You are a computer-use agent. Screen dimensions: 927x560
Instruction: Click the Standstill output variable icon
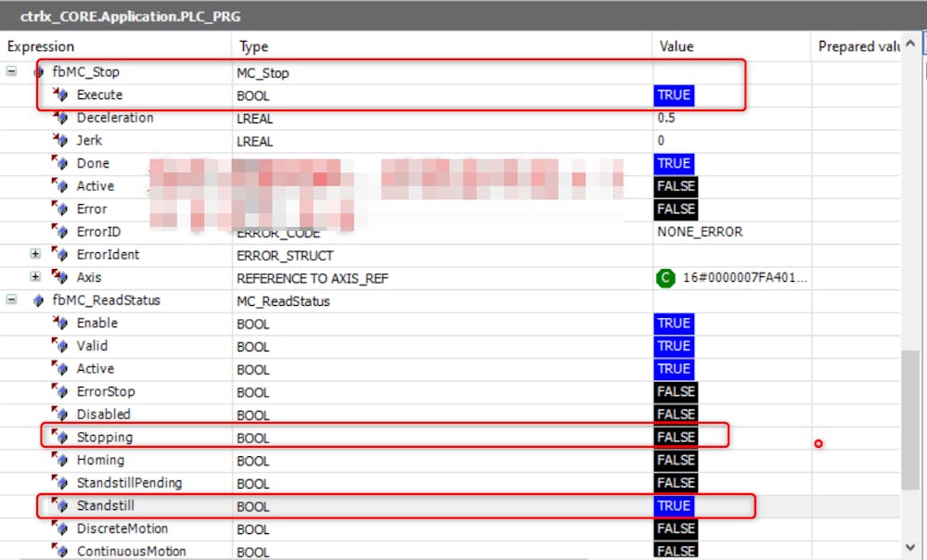(x=61, y=505)
